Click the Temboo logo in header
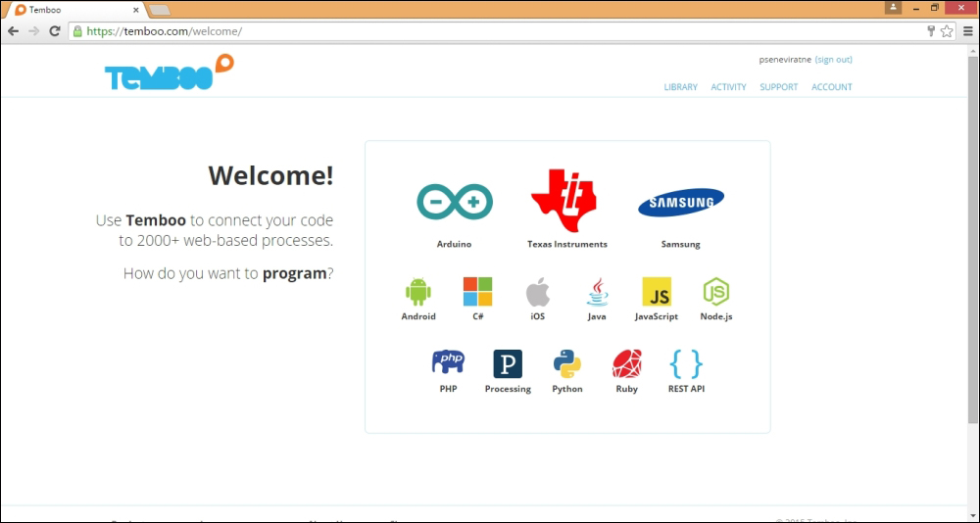 pyautogui.click(x=170, y=71)
